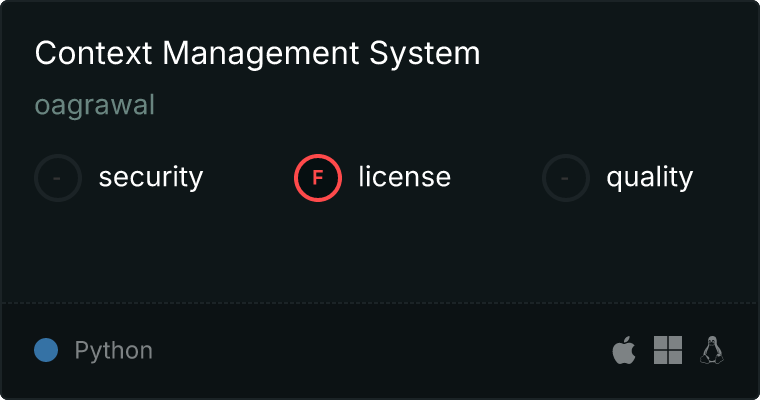The image size is (760, 400).
Task: Click the Apple macOS platform icon
Action: (623, 350)
